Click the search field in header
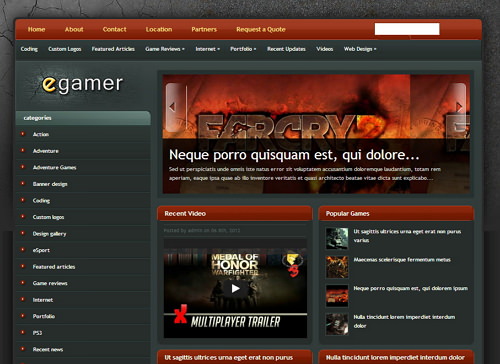Image resolution: width=500 pixels, height=364 pixels. tap(407, 29)
